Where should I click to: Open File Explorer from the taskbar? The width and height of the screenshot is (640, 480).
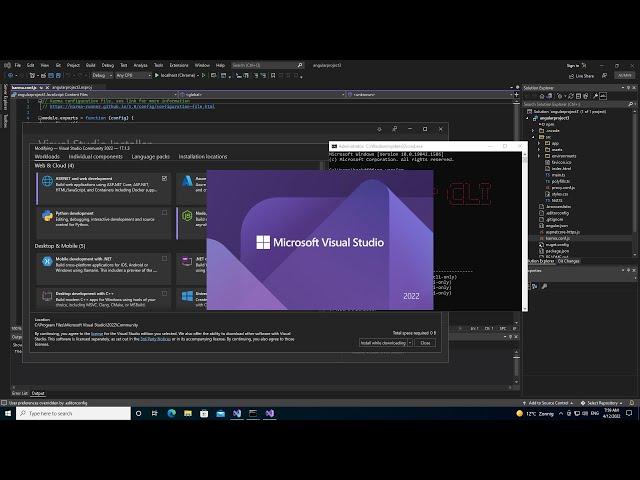click(x=188, y=413)
